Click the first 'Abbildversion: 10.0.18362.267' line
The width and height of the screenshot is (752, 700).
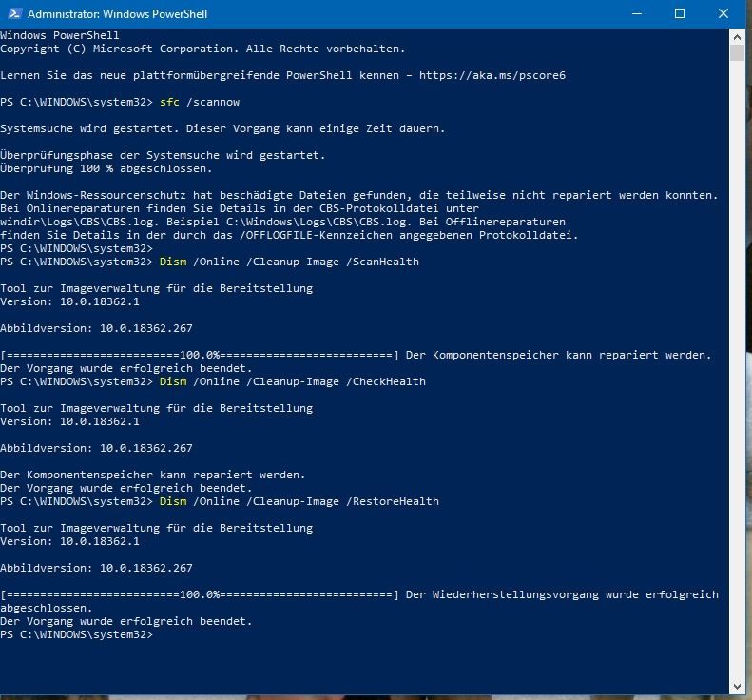[x=96, y=328]
